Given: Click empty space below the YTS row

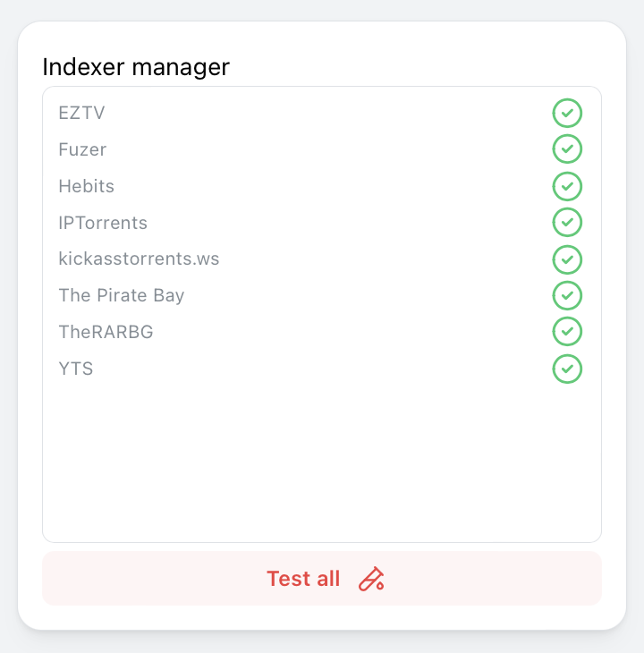Looking at the screenshot, I should (322, 456).
